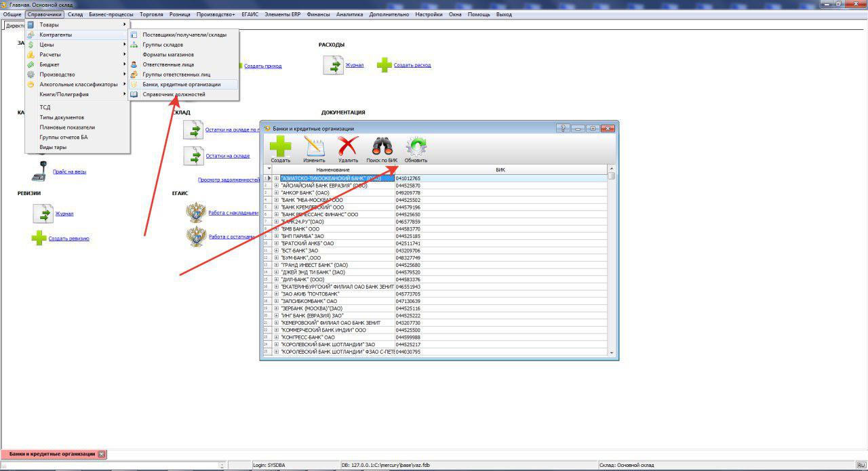Close the Банки и кредитные организации bottom tab
The image size is (868, 471).
(x=102, y=454)
